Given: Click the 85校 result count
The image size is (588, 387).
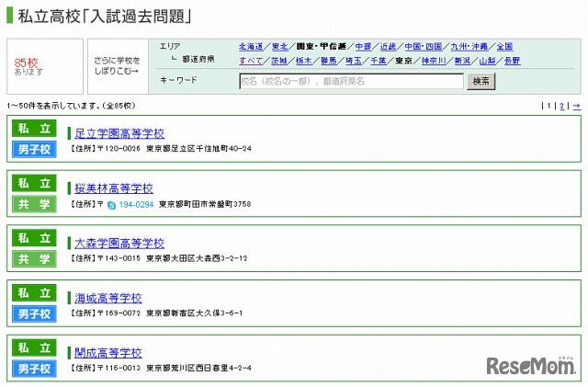Looking at the screenshot, I should coord(27,63).
